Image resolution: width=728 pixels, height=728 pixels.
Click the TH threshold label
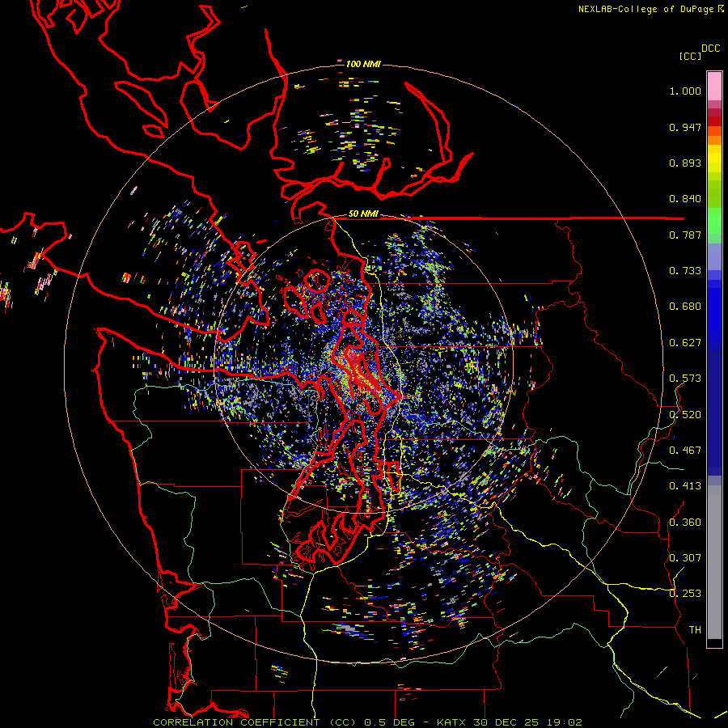coord(695,630)
